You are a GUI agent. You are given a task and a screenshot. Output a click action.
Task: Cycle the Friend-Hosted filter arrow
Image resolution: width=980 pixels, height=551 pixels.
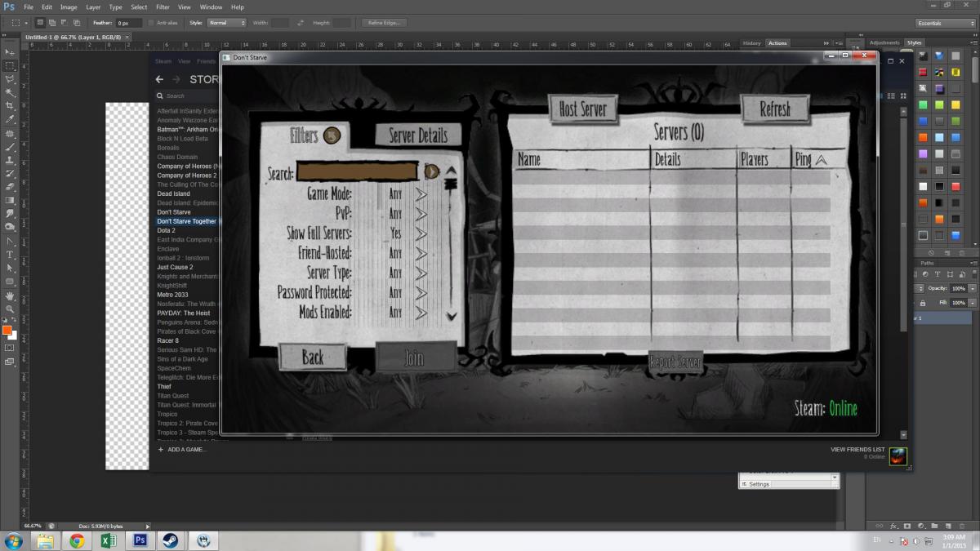421,253
